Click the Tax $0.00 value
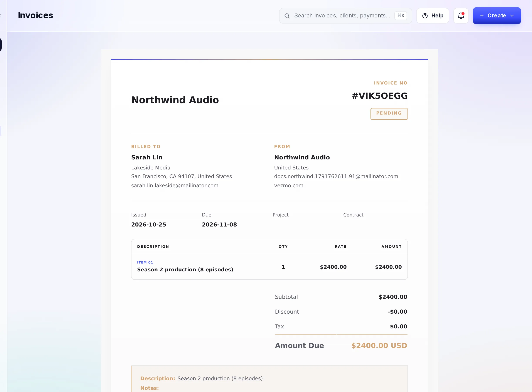Viewport: 532px width, 392px height. 399,326
